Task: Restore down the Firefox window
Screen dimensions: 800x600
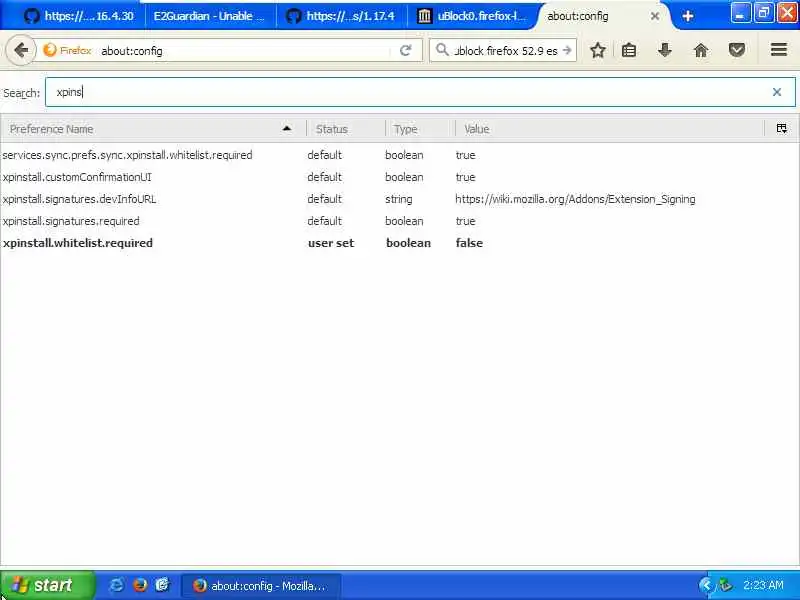Action: click(x=763, y=13)
